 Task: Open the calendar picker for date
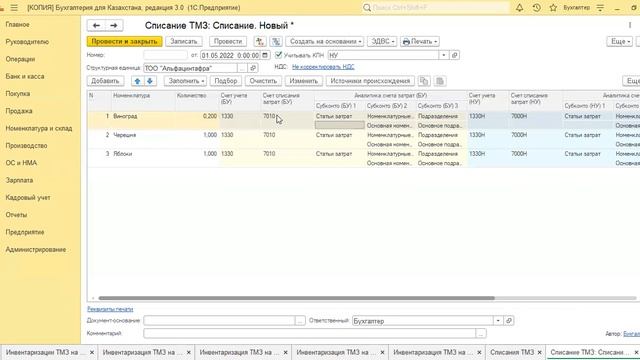coord(265,55)
